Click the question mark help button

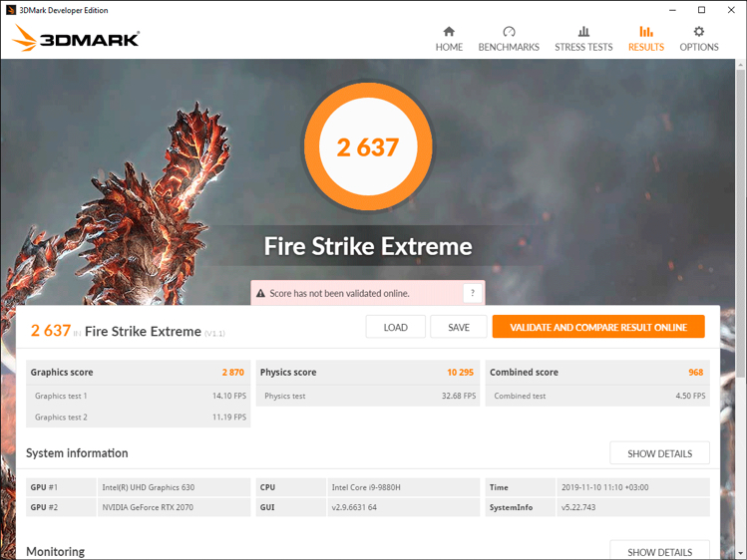pos(473,293)
